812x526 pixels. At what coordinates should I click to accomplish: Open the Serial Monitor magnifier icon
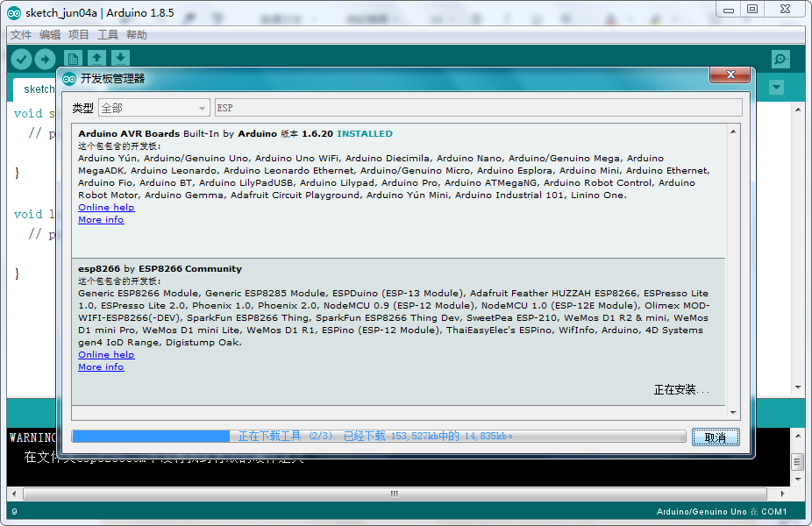[x=780, y=59]
